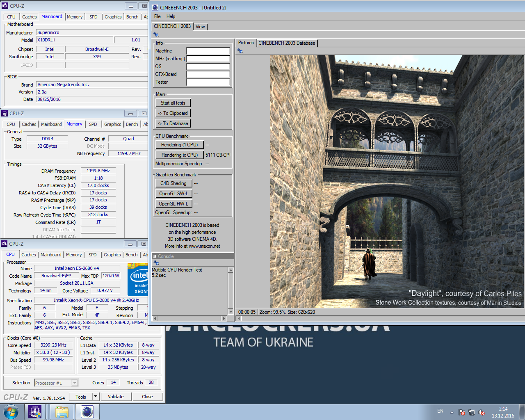Open the Help menu in CINEBENCH
The height and width of the screenshot is (420, 525).
pyautogui.click(x=171, y=16)
